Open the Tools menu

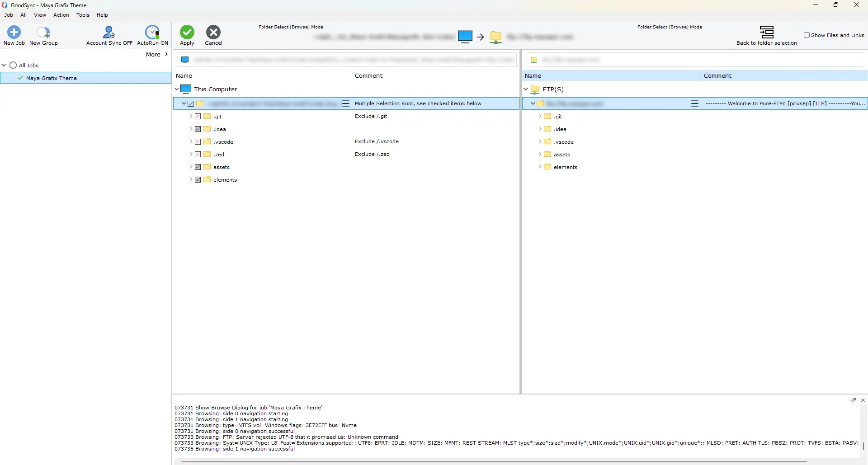click(83, 15)
